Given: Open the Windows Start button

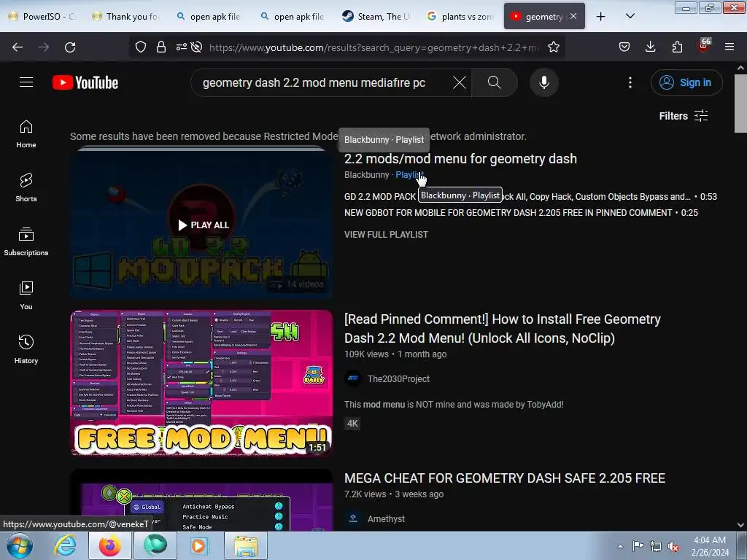Looking at the screenshot, I should click(20, 545).
